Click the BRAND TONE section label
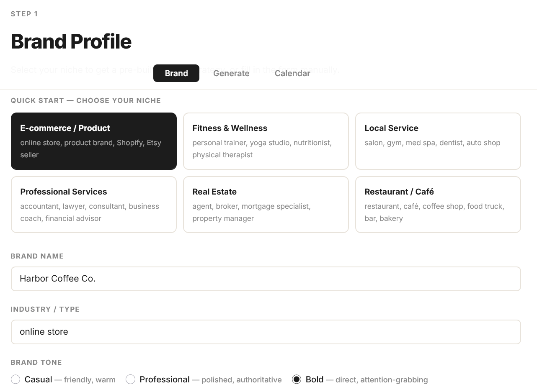537x392 pixels. [x=36, y=362]
